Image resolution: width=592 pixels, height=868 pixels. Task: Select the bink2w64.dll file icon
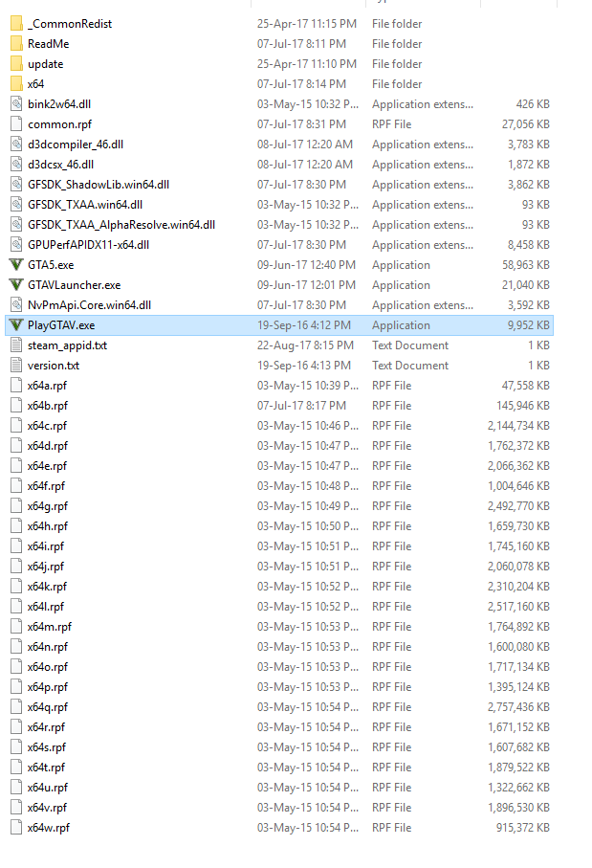(16, 104)
